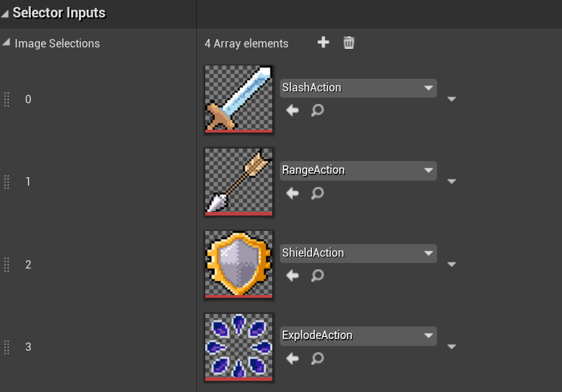Click the drag handle of element 3

[x=7, y=347]
